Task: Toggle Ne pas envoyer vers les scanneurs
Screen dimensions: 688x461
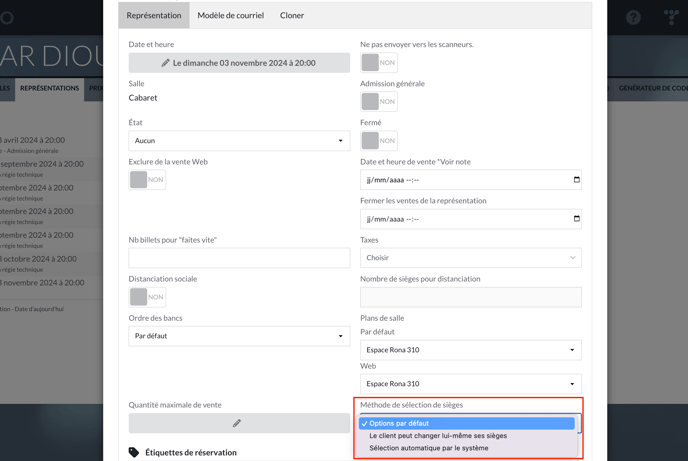Action: click(378, 62)
